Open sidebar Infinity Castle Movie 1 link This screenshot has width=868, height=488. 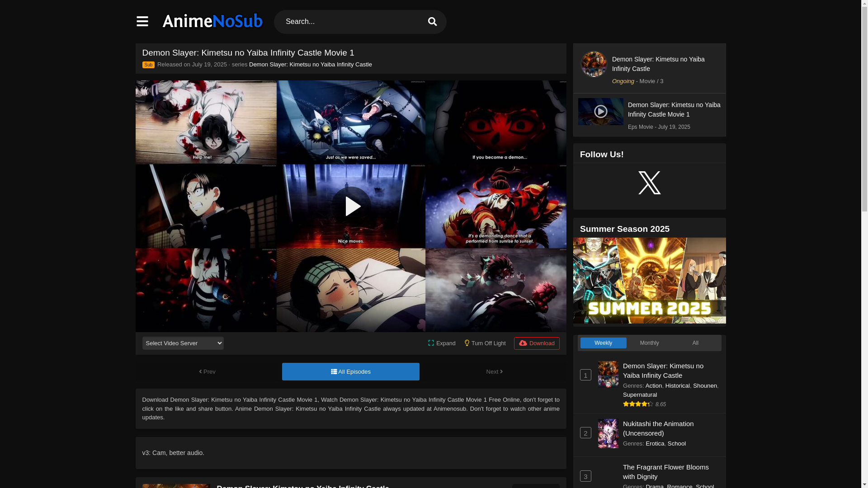click(x=674, y=109)
